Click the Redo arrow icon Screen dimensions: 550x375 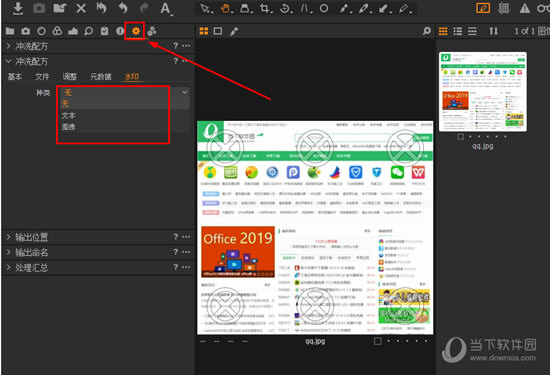tap(144, 8)
